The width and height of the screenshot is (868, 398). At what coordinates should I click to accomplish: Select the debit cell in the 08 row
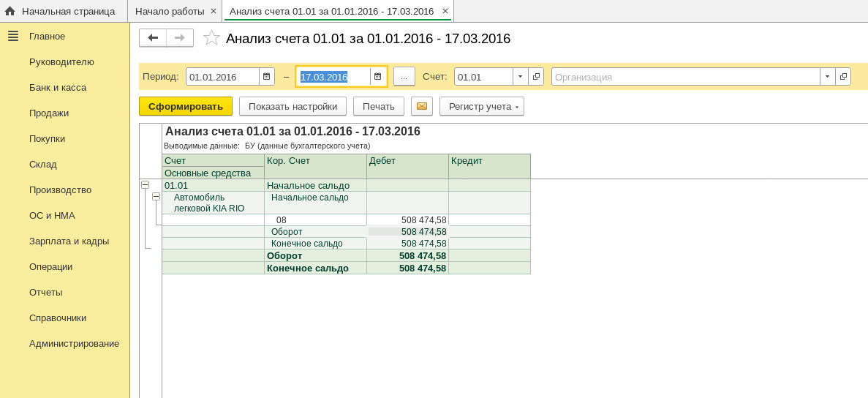[x=407, y=219]
